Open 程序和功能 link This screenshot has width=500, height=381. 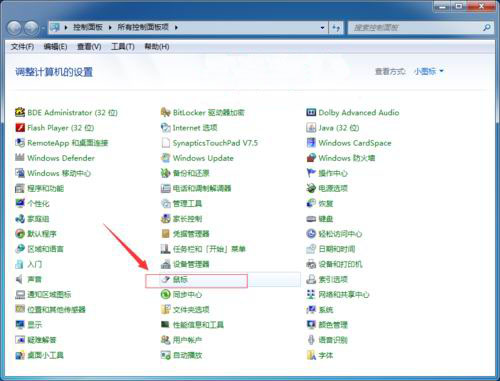(45, 188)
